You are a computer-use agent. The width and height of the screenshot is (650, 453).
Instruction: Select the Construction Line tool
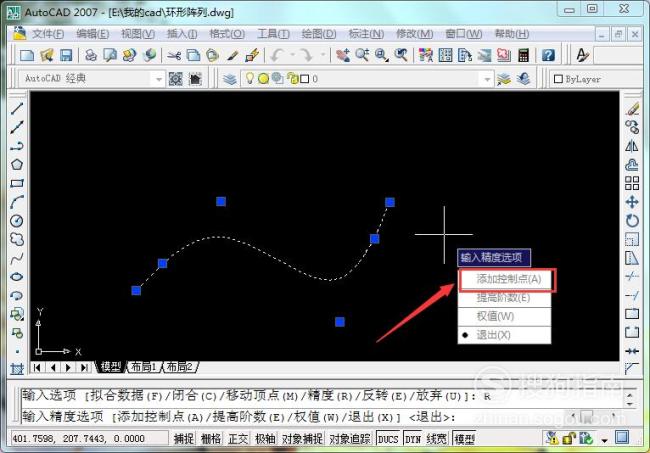point(17,127)
